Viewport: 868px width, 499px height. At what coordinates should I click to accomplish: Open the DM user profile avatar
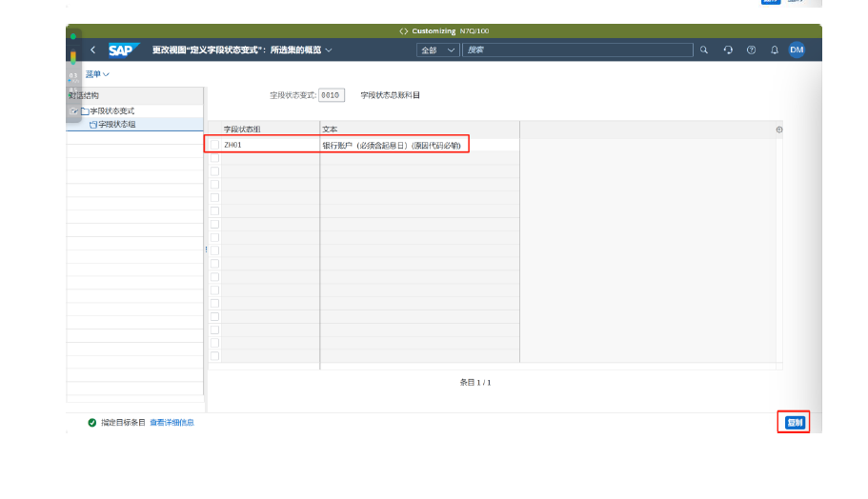point(797,50)
